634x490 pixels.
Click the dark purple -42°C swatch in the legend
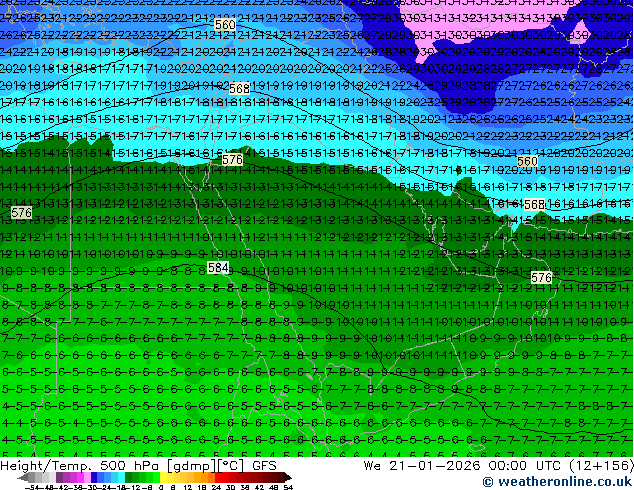tap(59, 477)
